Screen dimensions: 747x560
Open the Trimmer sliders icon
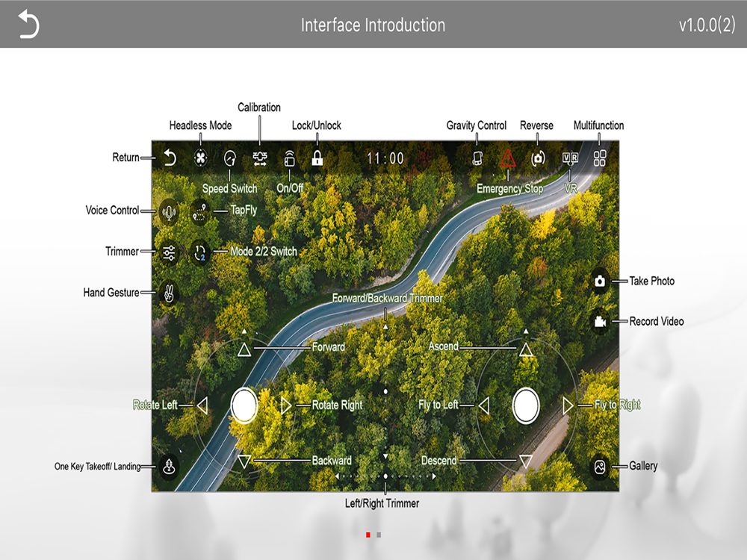click(169, 252)
